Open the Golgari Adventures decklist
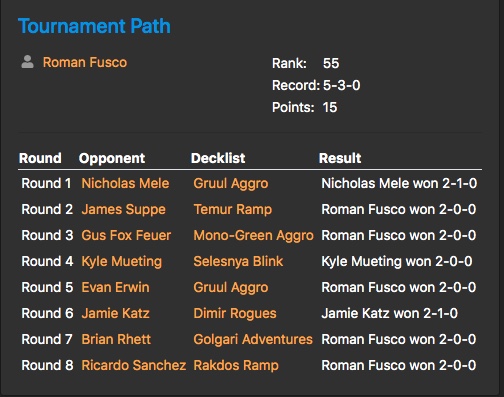 coord(253,340)
